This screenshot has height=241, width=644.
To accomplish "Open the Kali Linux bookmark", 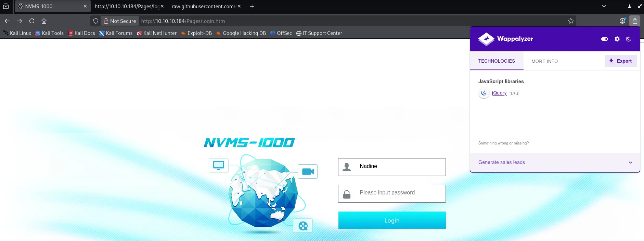I will pos(17,33).
